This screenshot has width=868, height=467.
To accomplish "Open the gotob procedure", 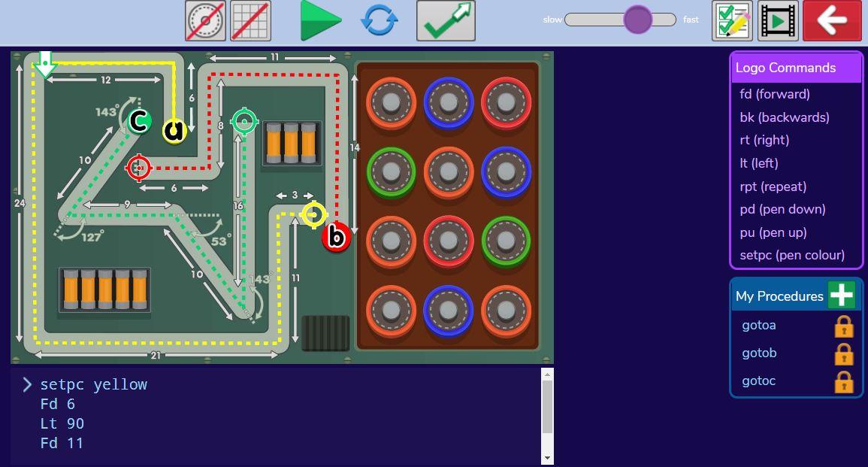I will pyautogui.click(x=759, y=353).
